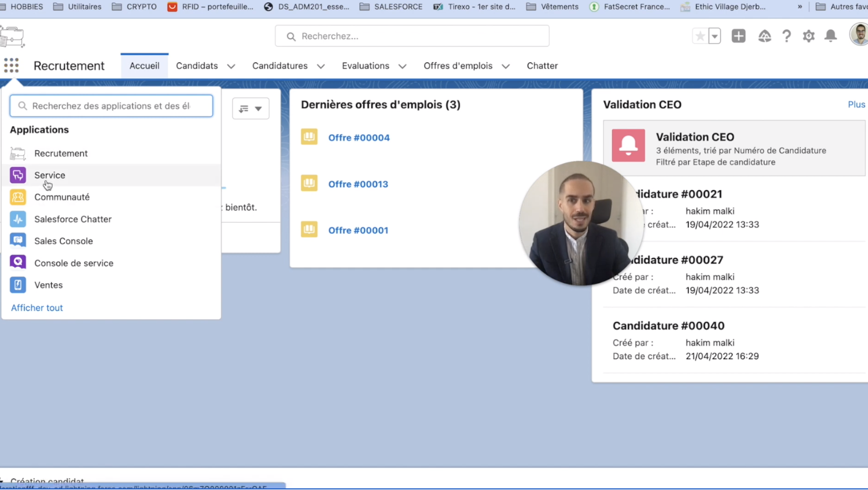Expand the Candidatures tab dropdown chevron

321,66
